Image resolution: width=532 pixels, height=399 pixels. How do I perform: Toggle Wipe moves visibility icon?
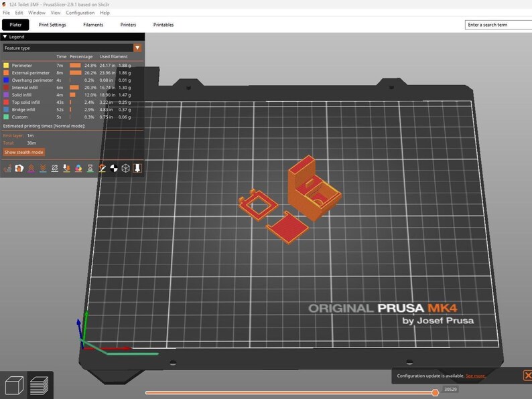19,168
